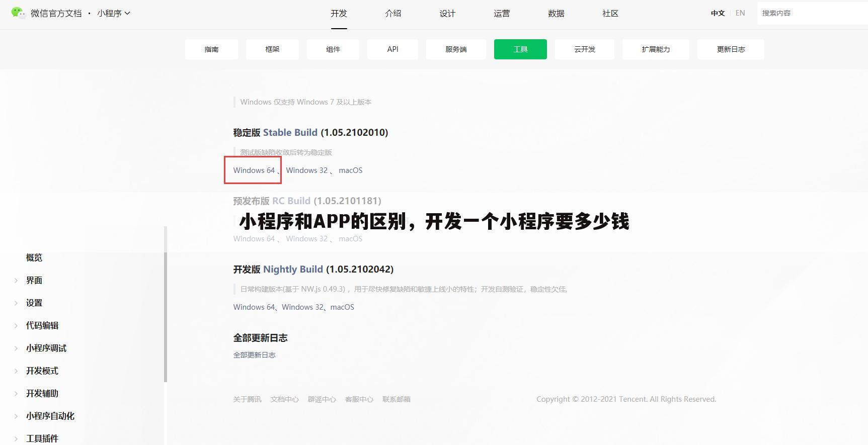Download RC Build Windows 64
Screen dimensions: 868x445
pos(254,239)
